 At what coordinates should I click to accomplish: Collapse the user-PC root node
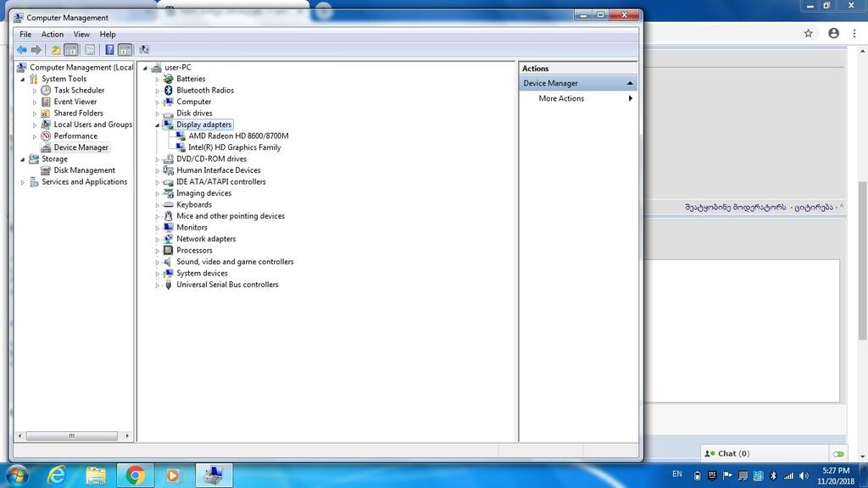point(146,68)
